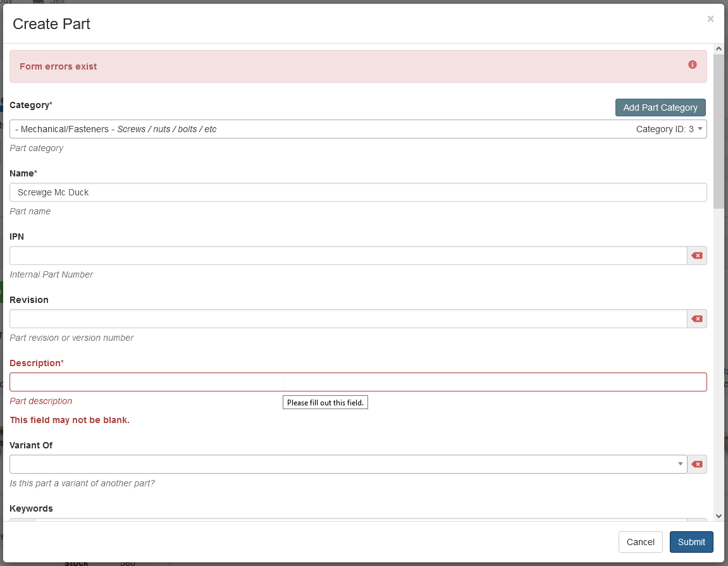
Task: Cancel the part creation
Action: [640, 542]
